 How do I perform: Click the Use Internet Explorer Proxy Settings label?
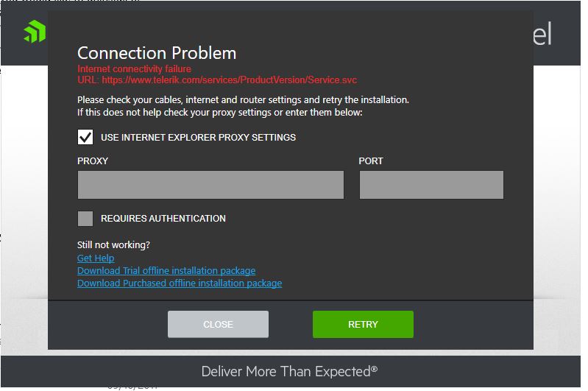(198, 138)
